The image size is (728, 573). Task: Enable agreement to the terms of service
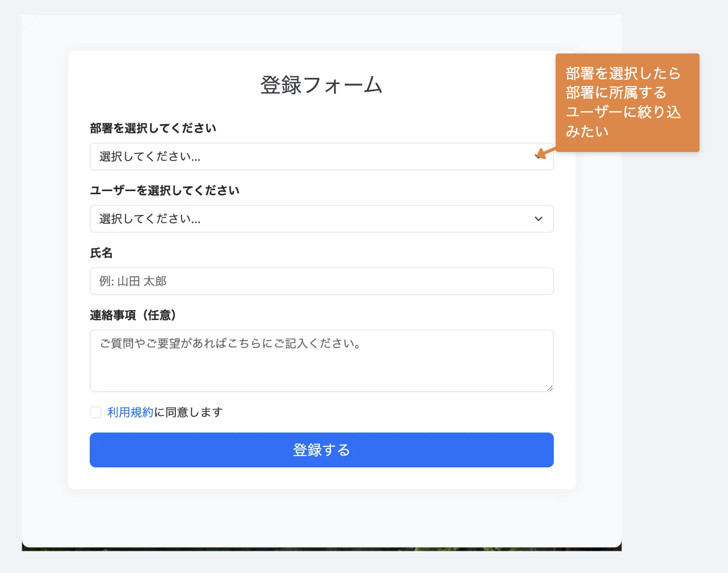[x=95, y=412]
